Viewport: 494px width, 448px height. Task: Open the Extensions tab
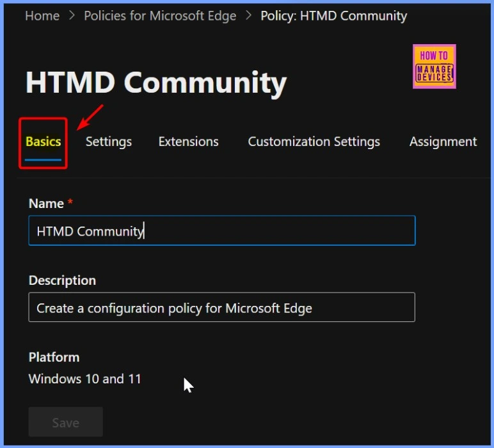point(188,142)
